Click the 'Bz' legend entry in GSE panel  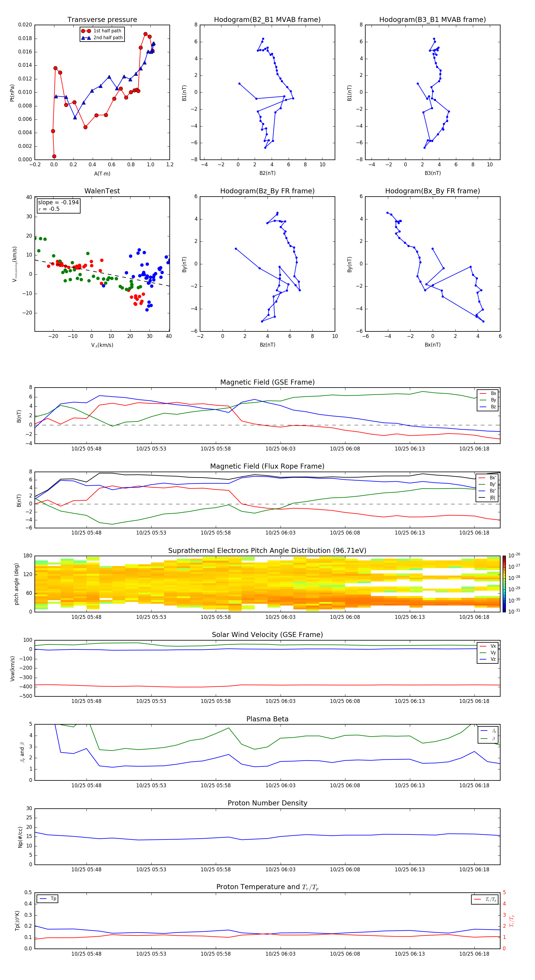(488, 407)
